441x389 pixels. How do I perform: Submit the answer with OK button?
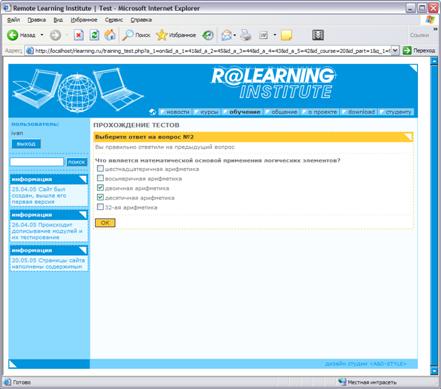[x=105, y=223]
